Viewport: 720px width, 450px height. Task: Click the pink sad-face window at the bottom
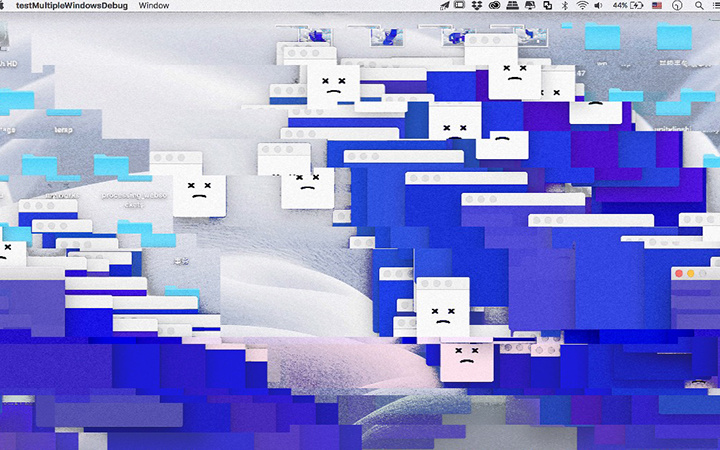pyautogui.click(x=467, y=362)
